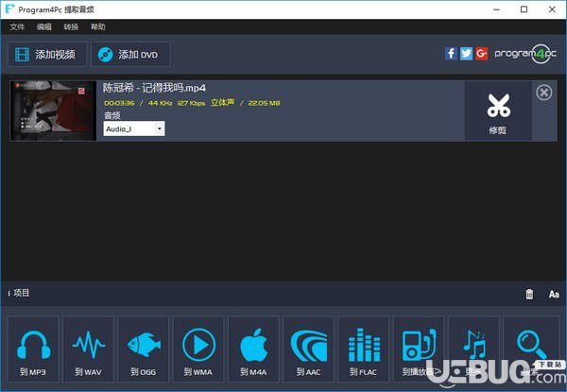Expand the Audio_1 track dropdown
The image size is (567, 392).
click(x=134, y=128)
